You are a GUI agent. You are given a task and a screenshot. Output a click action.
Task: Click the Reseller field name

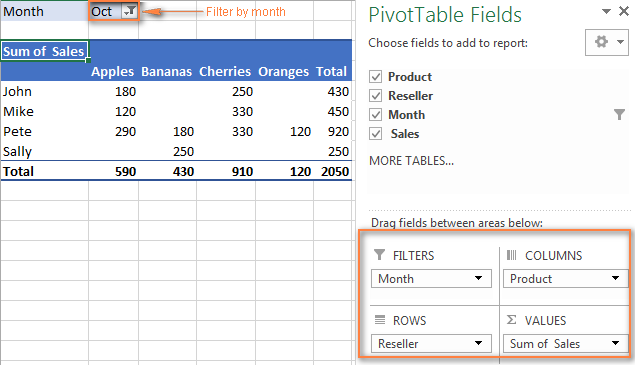pos(410,96)
